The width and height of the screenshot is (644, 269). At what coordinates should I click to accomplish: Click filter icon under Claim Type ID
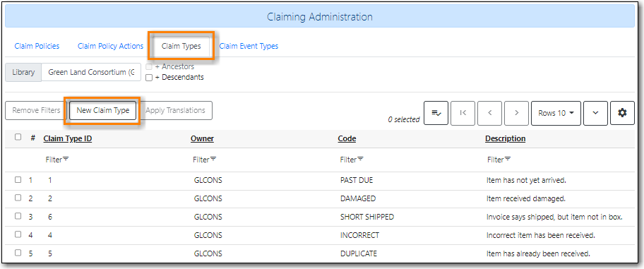pyautogui.click(x=66, y=160)
